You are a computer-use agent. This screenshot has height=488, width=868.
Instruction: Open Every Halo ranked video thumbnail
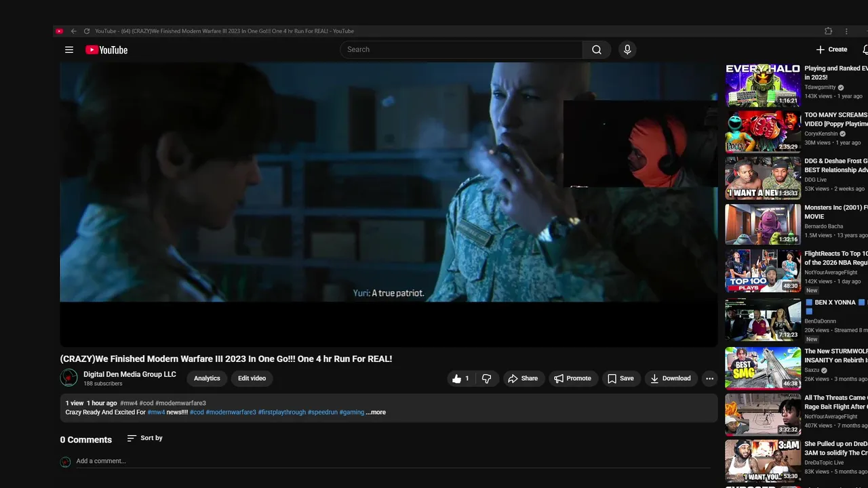[x=763, y=85]
